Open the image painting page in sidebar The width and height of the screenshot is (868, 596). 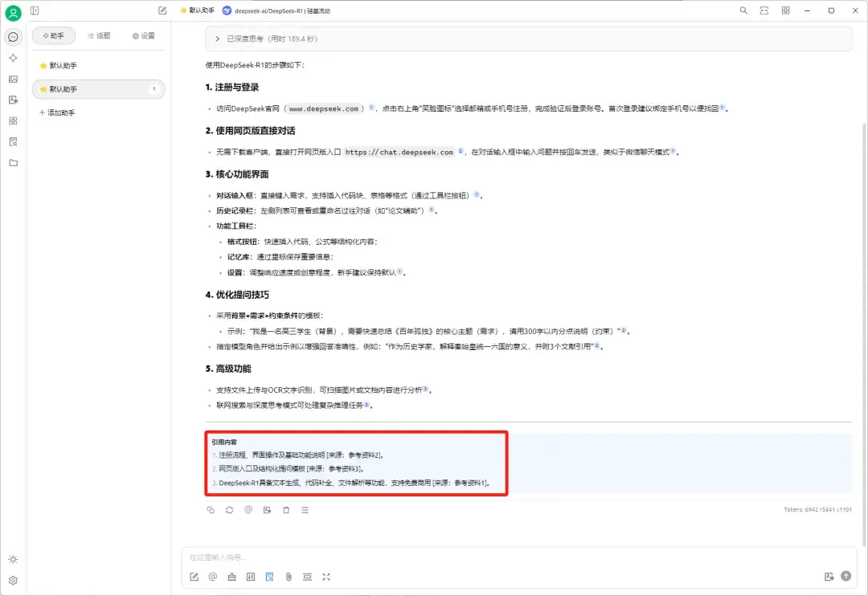click(x=14, y=80)
